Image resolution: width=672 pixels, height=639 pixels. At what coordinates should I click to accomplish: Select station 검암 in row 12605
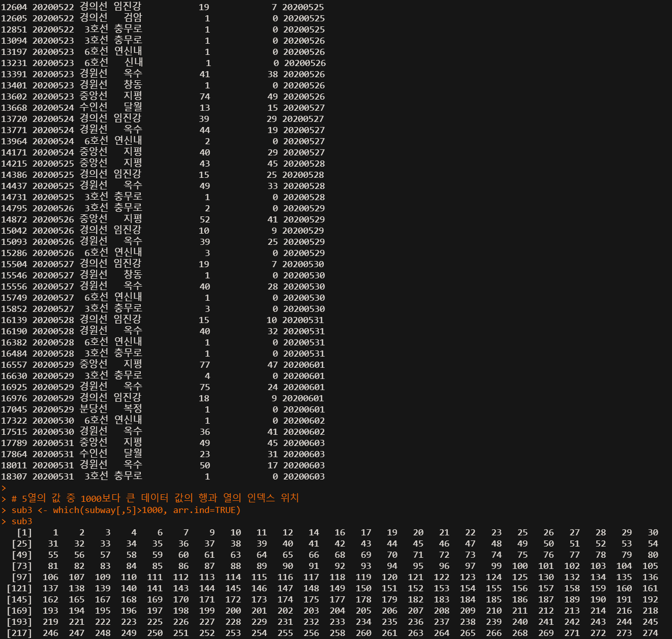point(133,18)
